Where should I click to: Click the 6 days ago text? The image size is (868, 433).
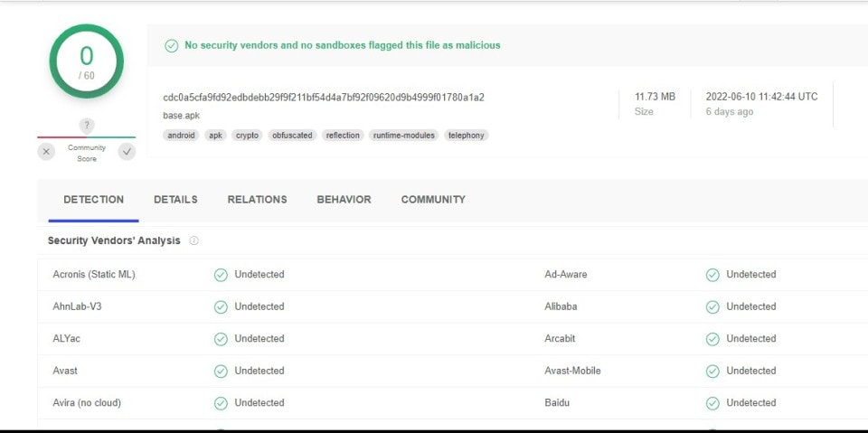729,112
